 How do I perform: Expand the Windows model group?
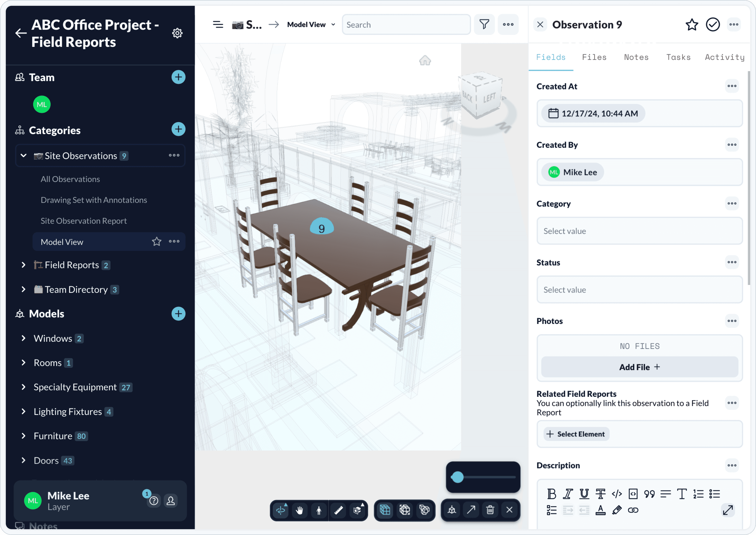23,338
